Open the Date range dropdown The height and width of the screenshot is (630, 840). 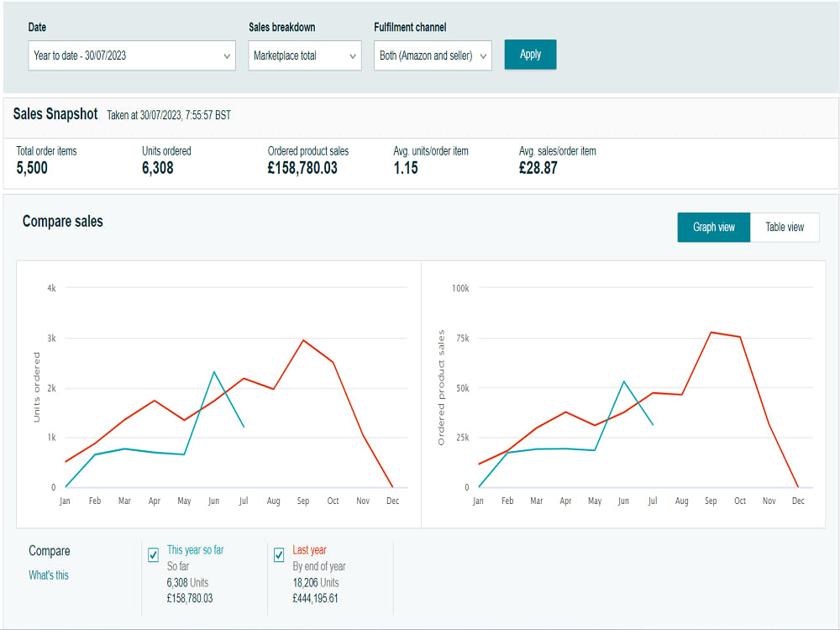pyautogui.click(x=132, y=55)
